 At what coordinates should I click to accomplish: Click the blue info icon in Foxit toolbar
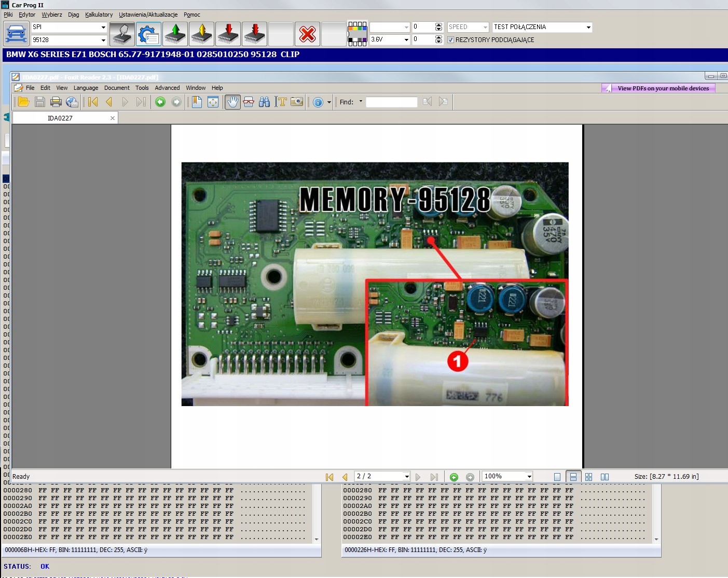318,102
